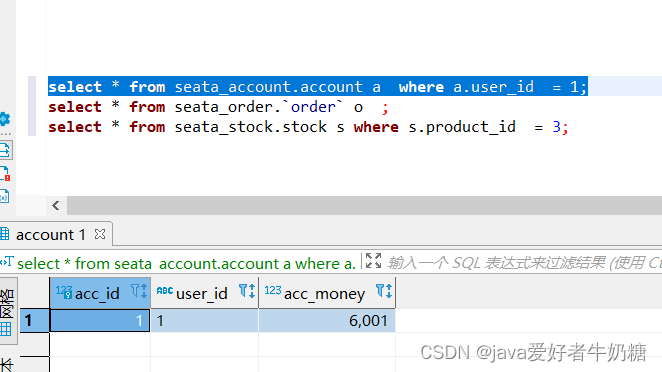Click the seata_order query line in the editor

pyautogui.click(x=218, y=107)
